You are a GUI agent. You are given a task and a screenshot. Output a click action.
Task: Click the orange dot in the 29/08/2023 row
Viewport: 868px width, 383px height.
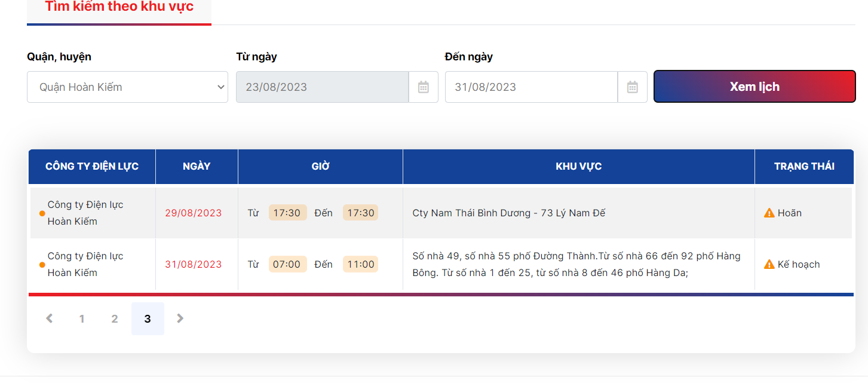pyautogui.click(x=42, y=213)
